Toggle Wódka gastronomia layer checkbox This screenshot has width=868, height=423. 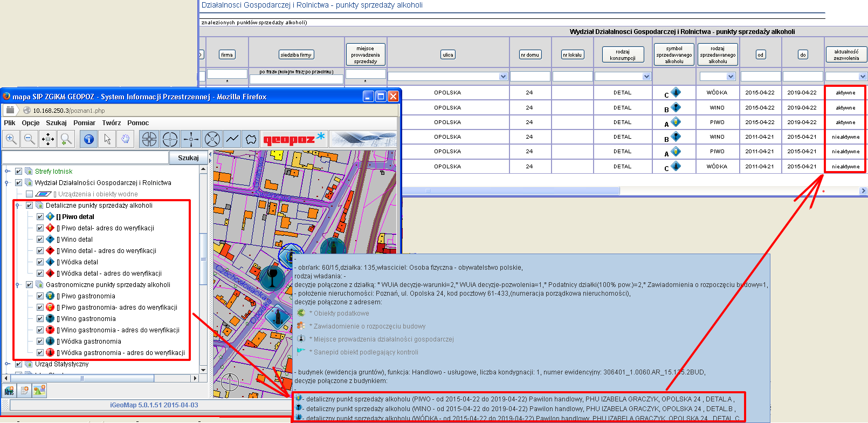(40, 341)
